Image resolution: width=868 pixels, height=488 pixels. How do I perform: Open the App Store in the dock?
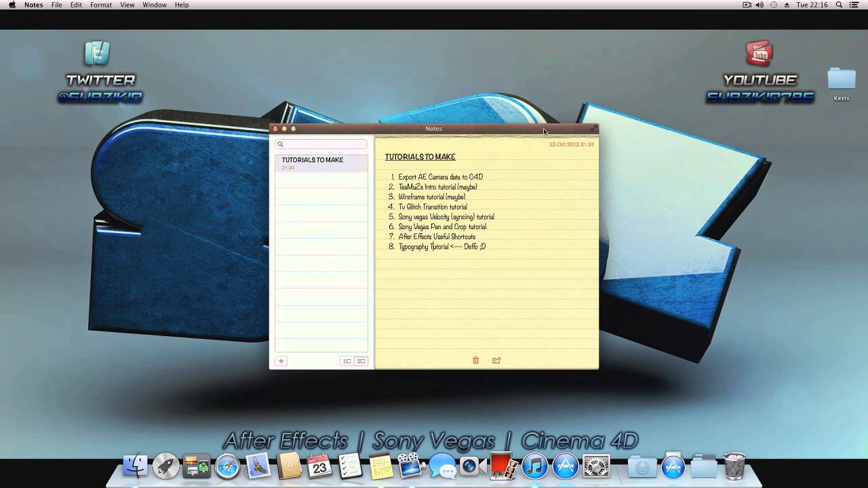click(565, 466)
